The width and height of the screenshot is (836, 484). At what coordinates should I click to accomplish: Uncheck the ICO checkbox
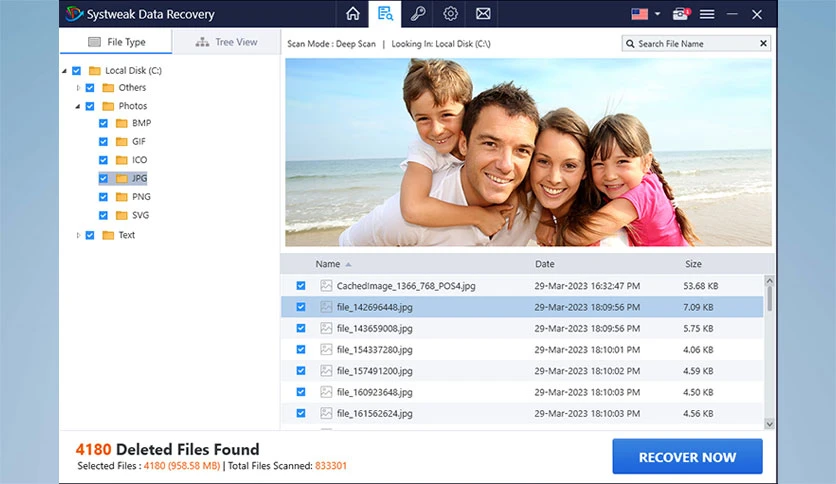point(103,160)
